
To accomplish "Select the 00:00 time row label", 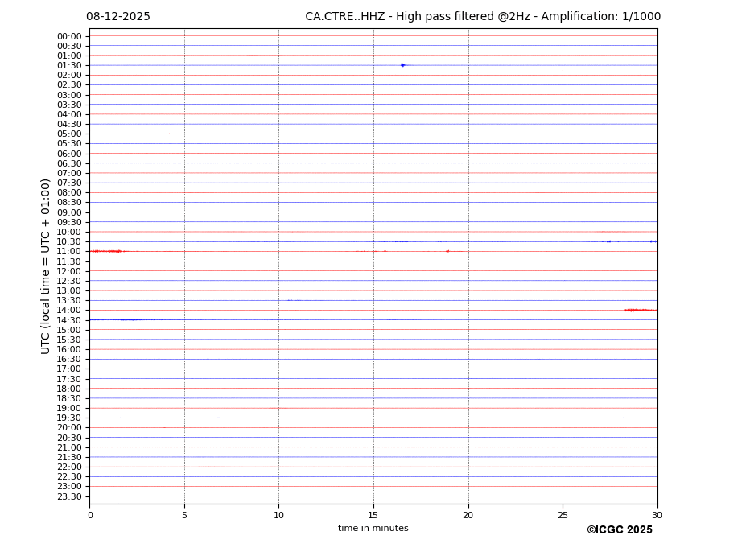I will pyautogui.click(x=69, y=36).
